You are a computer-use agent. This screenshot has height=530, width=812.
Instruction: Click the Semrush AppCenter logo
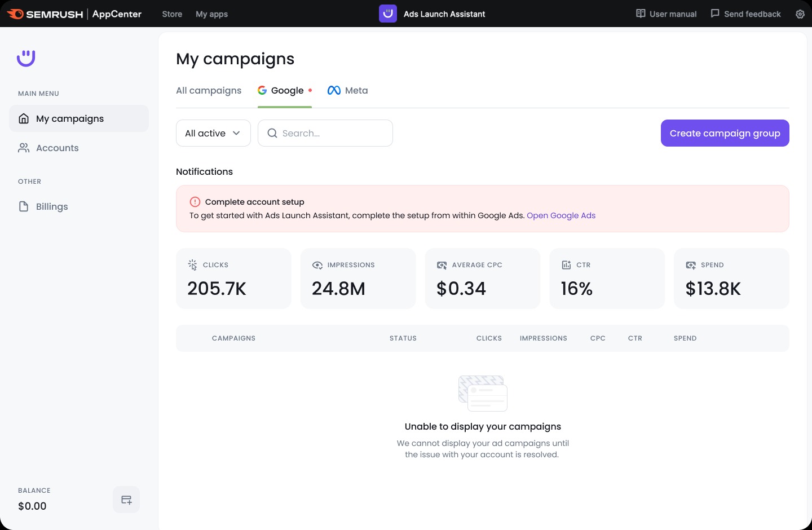pyautogui.click(x=74, y=14)
